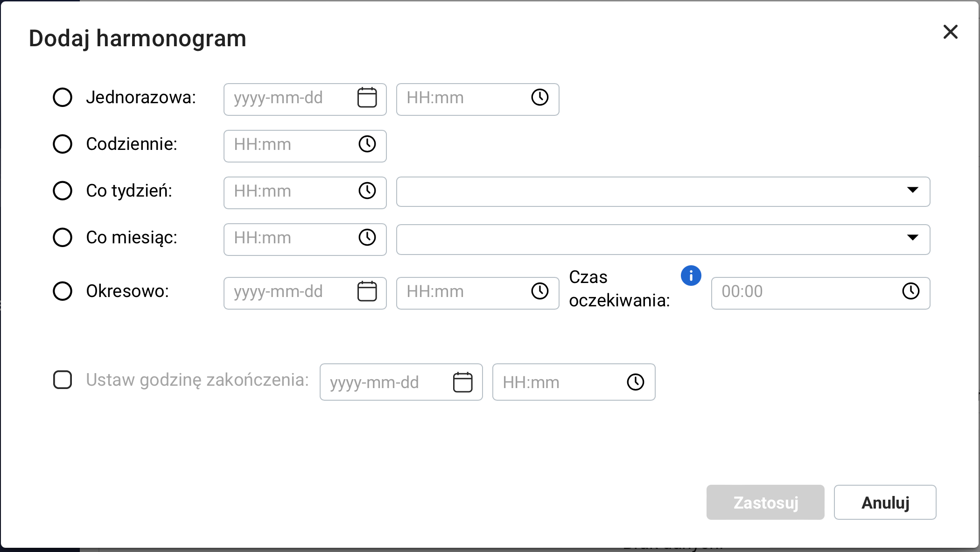Image resolution: width=980 pixels, height=552 pixels.
Task: Enable Ustaw godzinę zakończenia checkbox
Action: 63,380
